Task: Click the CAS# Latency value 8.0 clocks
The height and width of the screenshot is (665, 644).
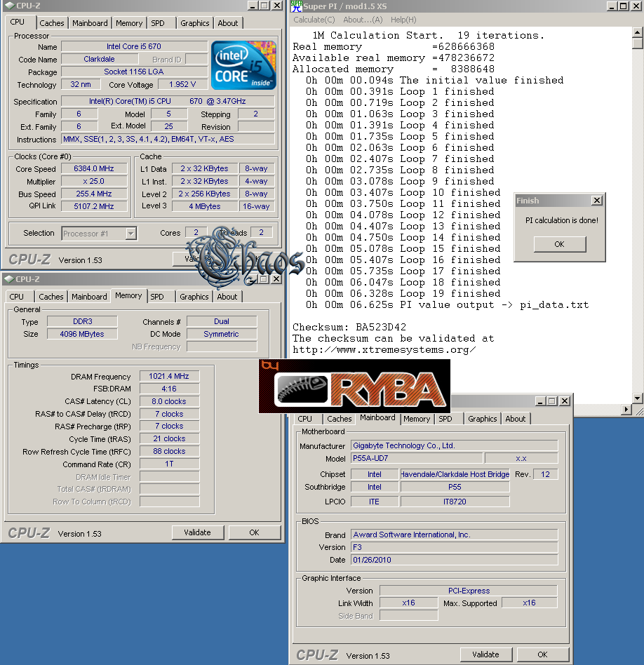Action: coord(169,401)
